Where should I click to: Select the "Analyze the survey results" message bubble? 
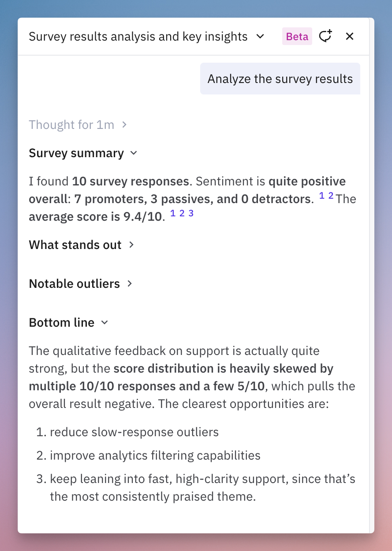[x=280, y=79]
